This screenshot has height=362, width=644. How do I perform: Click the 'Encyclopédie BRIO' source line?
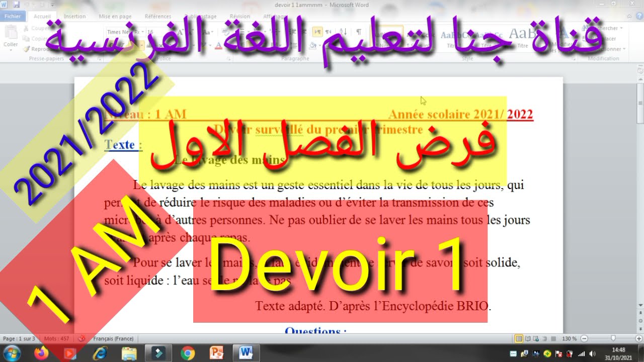pos(373,305)
